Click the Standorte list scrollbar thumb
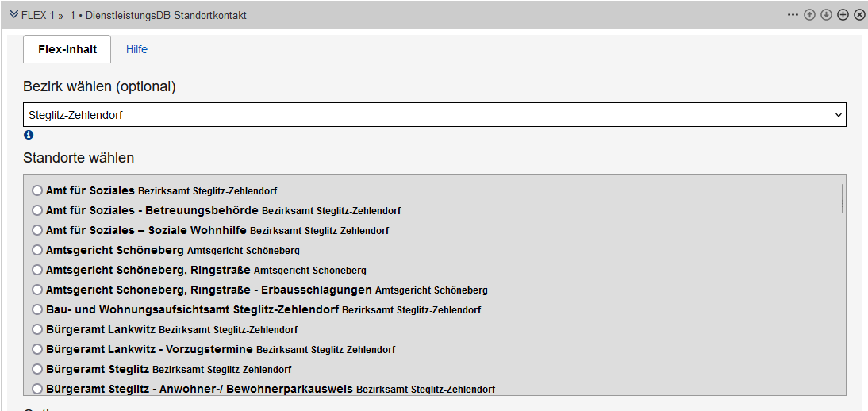 pyautogui.click(x=842, y=198)
